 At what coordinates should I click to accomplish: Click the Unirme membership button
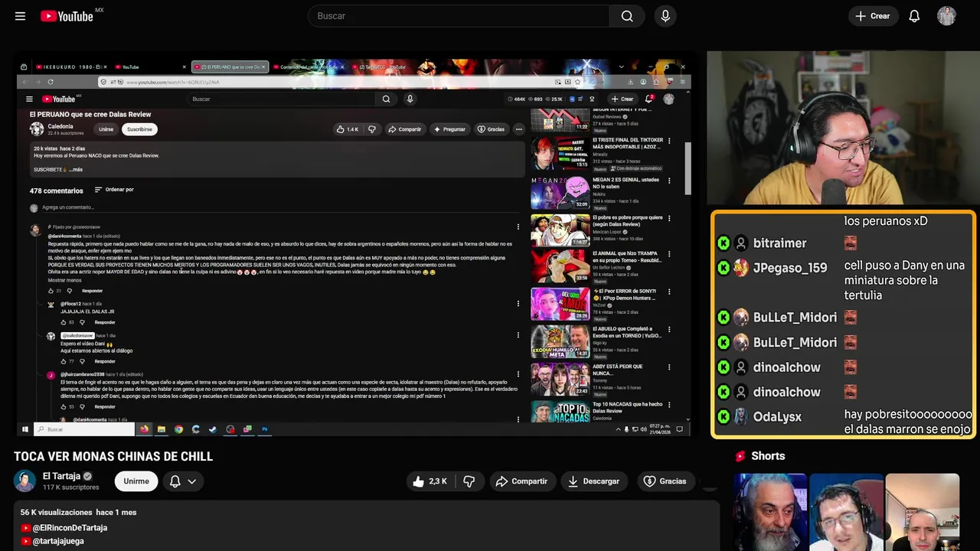click(136, 481)
